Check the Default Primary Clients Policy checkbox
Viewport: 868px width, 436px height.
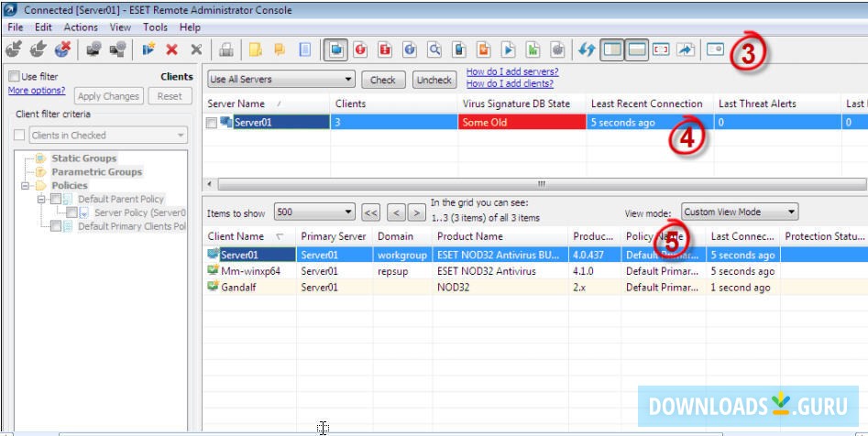(x=56, y=225)
